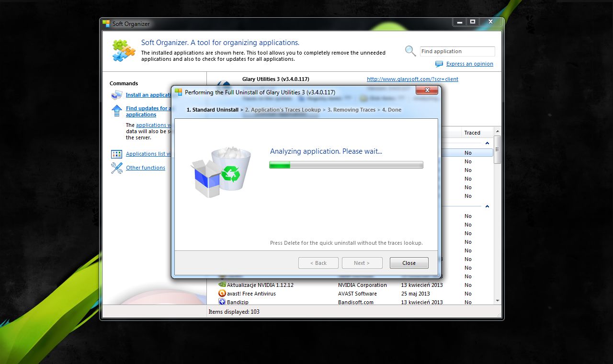Click the NVIDIA Corporation publisher cell
The image size is (613, 364).
pyautogui.click(x=363, y=285)
